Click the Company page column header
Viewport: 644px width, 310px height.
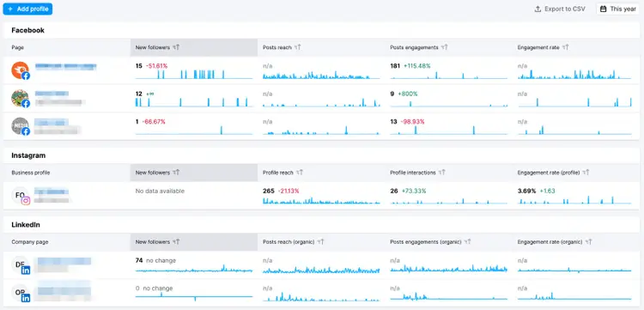pyautogui.click(x=29, y=242)
